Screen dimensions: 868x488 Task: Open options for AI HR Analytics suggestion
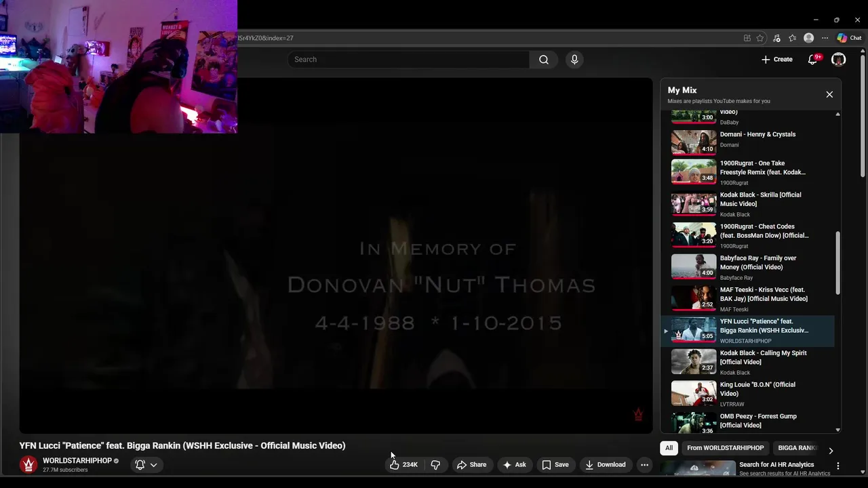(x=838, y=466)
